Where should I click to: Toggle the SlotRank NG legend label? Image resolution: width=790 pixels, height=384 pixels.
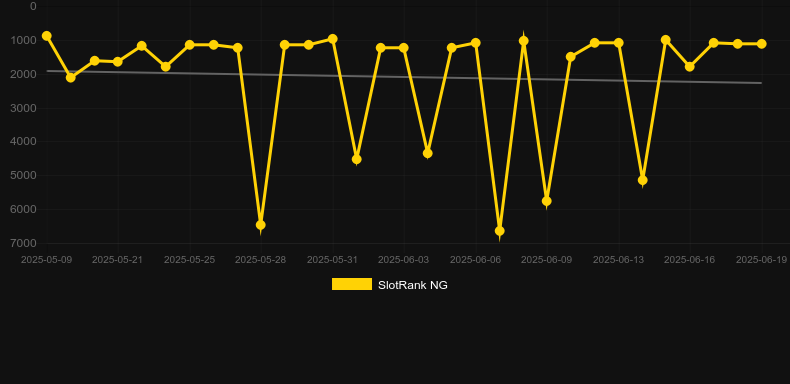click(413, 285)
